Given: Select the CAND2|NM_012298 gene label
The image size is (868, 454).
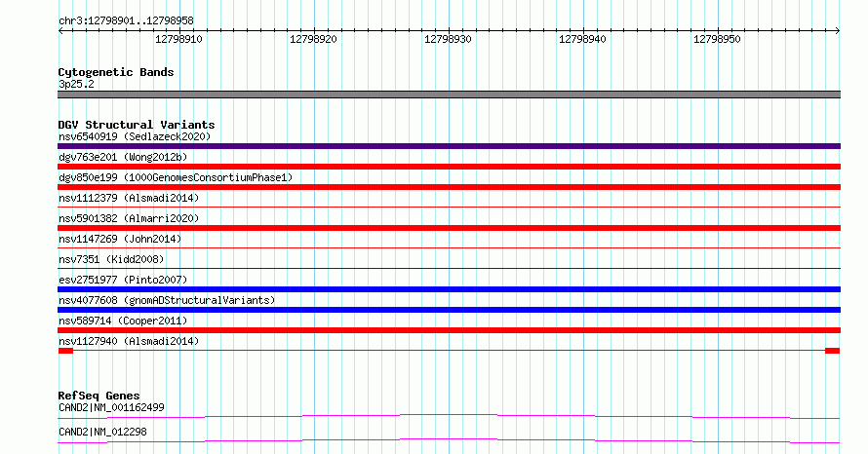Looking at the screenshot, I should [102, 432].
